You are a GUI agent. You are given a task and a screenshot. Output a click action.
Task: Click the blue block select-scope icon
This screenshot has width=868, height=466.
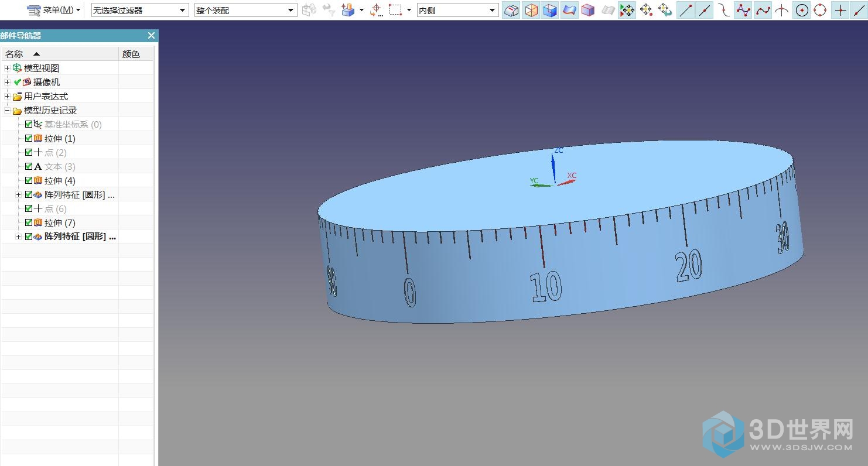click(348, 10)
